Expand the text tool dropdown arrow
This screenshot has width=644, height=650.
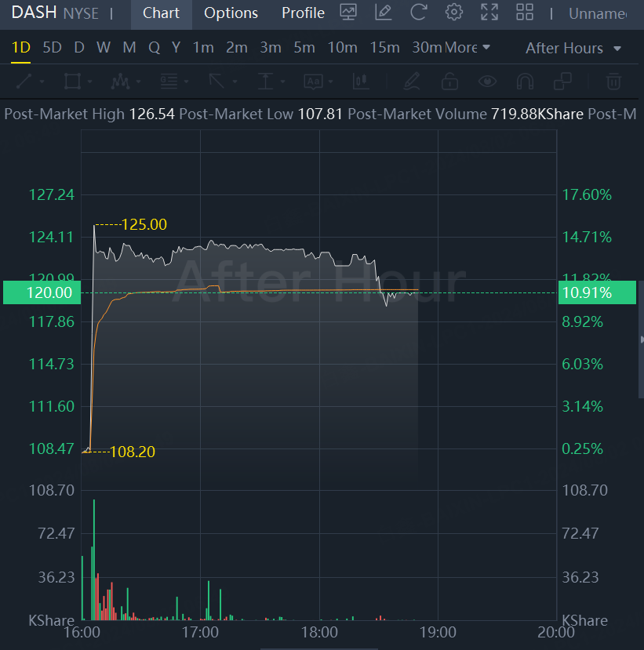330,82
